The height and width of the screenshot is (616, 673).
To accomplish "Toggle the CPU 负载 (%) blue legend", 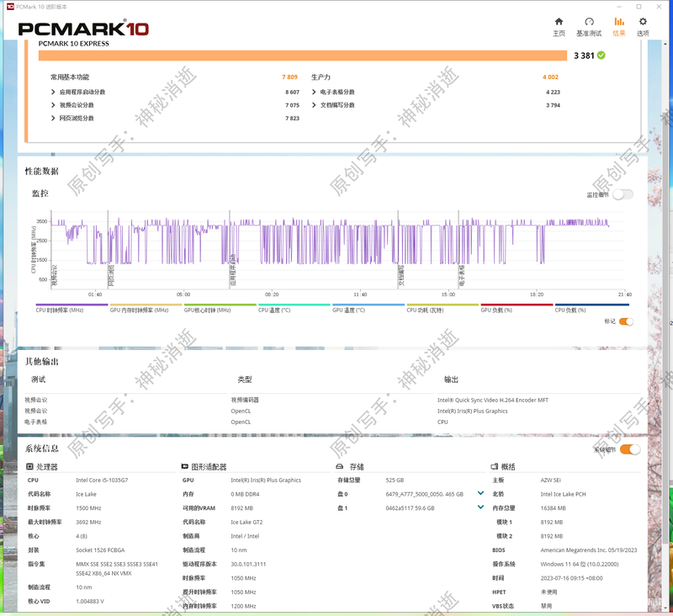I will 592,308.
